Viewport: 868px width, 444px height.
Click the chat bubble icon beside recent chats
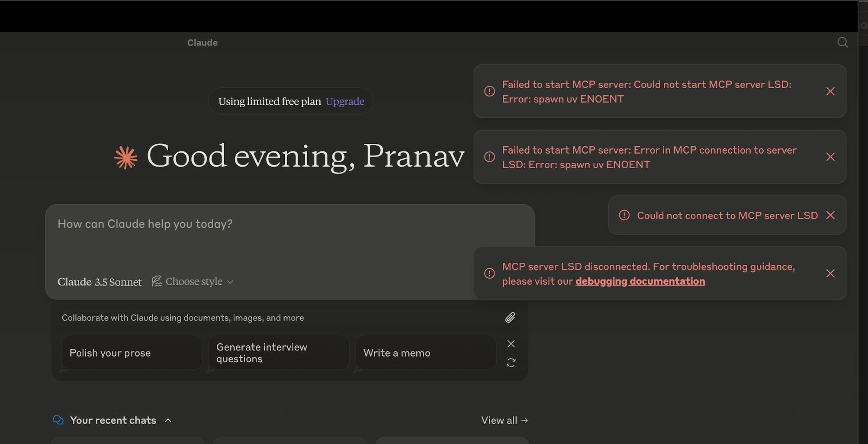[58, 420]
